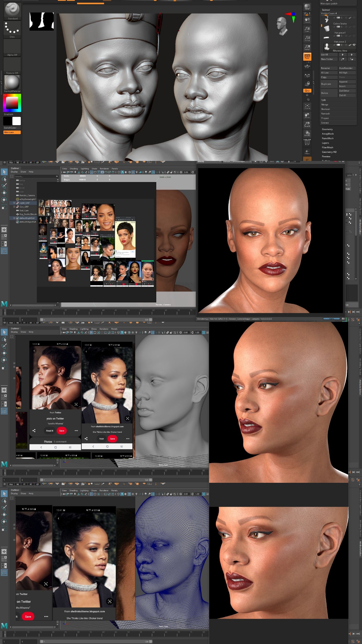Click the down-right arrow after New Folder
This screenshot has width=362, height=644.
[x=352, y=59]
